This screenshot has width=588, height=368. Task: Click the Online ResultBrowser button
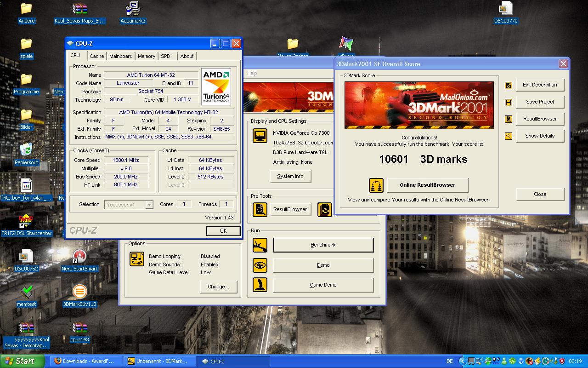427,185
